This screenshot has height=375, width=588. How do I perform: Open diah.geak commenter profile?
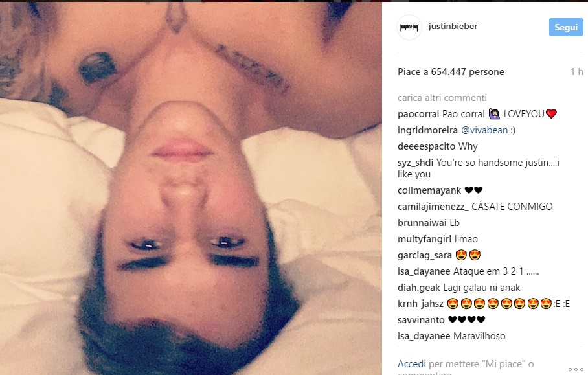click(x=418, y=288)
